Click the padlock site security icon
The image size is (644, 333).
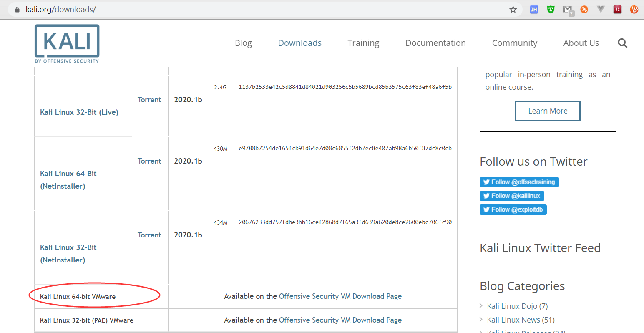click(17, 9)
